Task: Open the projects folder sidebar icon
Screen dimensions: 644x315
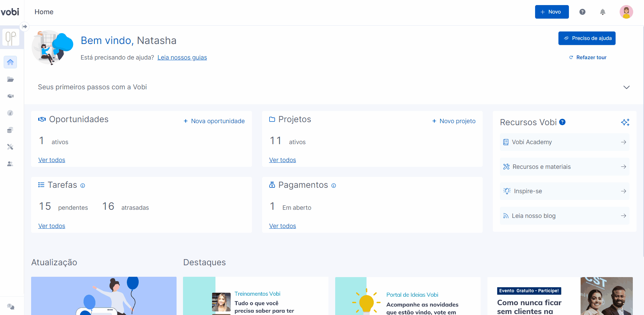Action: coord(10,80)
